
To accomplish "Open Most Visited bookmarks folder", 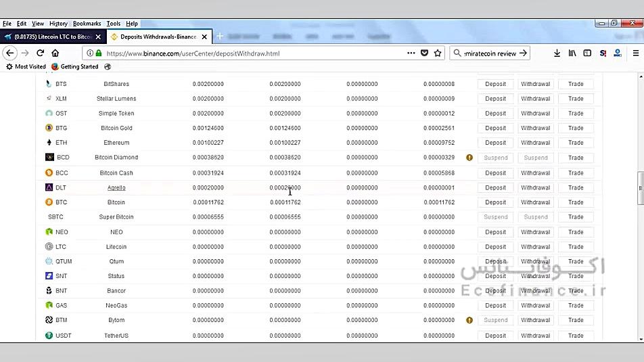I will (26, 66).
